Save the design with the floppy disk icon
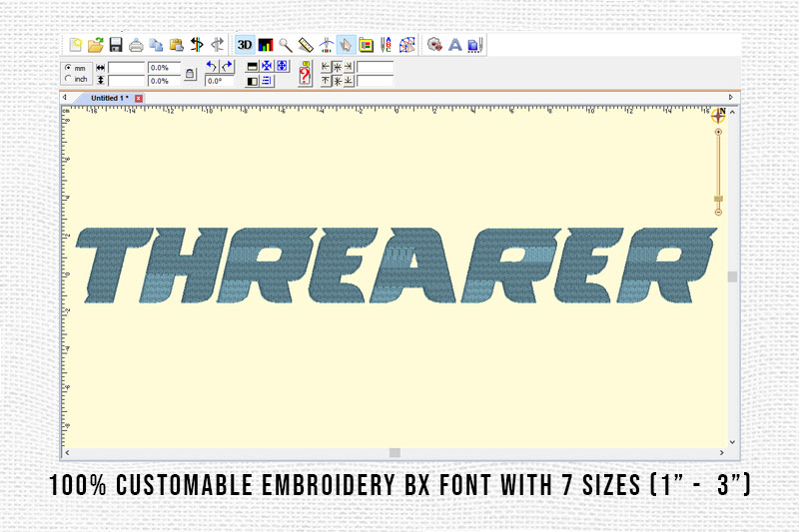Viewport: 799px width, 532px height. [116, 45]
